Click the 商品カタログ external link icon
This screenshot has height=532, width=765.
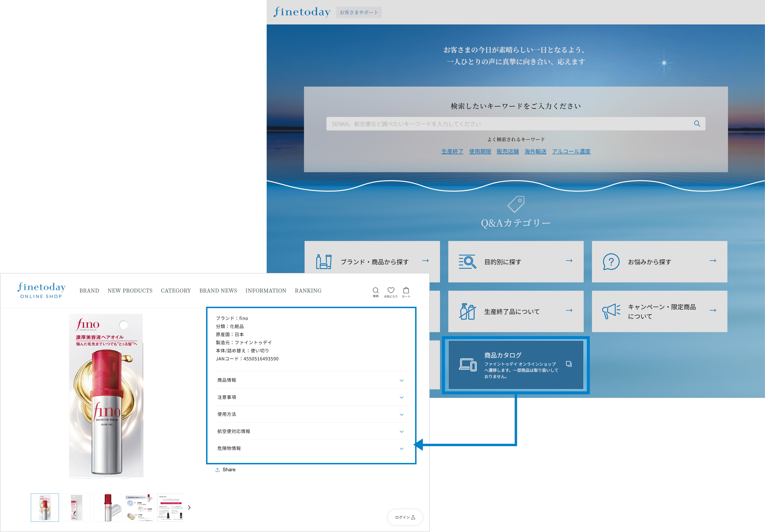click(569, 364)
